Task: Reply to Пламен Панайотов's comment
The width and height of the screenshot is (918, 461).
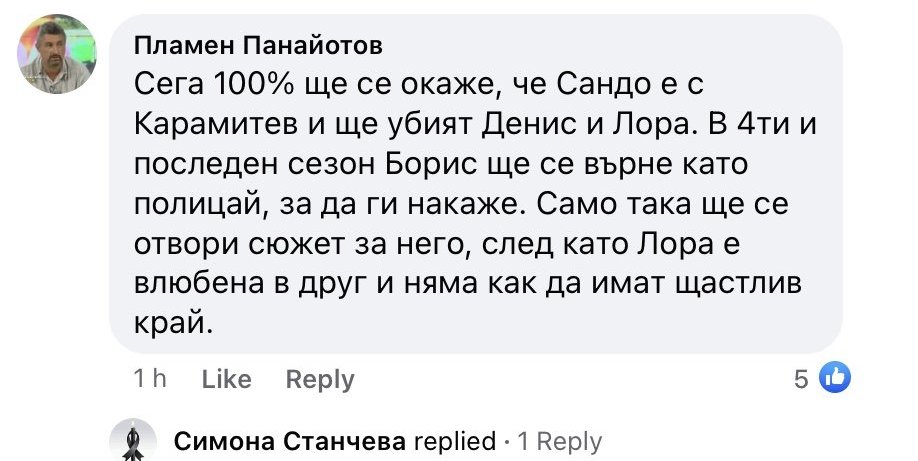Action: coord(320,380)
